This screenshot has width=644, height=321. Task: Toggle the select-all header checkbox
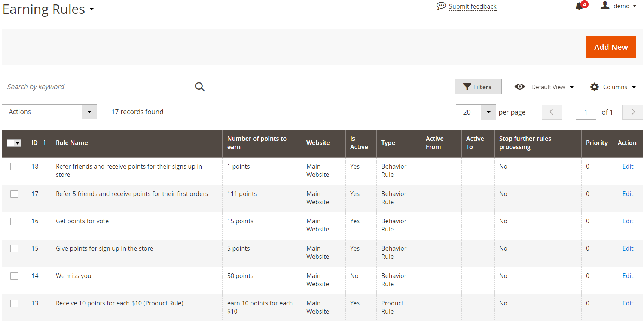[x=10, y=143]
